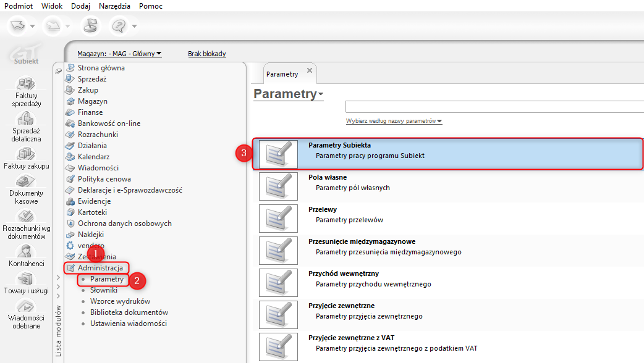This screenshot has height=363, width=644.
Task: Select Słowniki under Administracja
Action: click(104, 290)
